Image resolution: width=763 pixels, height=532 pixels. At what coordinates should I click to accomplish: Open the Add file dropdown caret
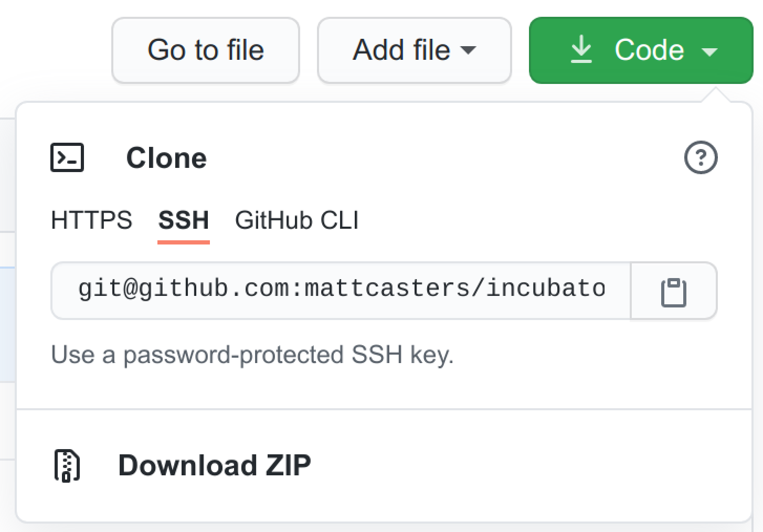[x=468, y=50]
